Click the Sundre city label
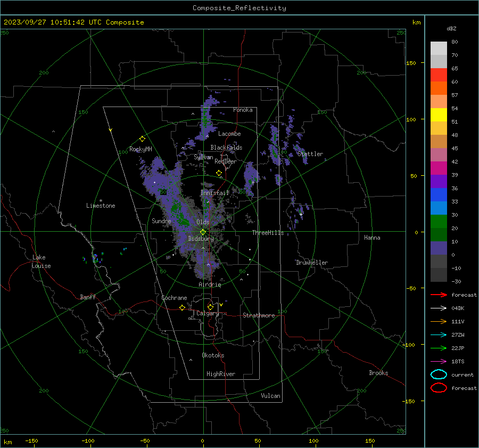This screenshot has width=479, height=448. 161,221
